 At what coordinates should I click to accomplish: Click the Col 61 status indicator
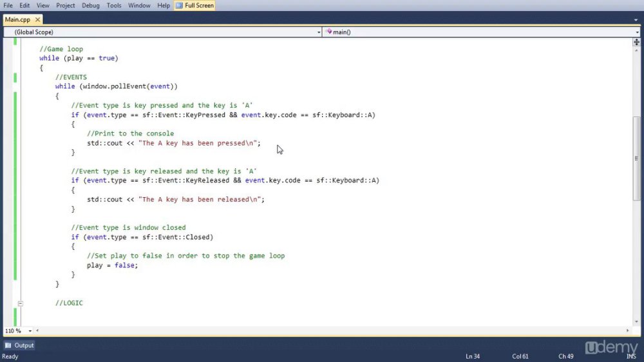point(520,356)
